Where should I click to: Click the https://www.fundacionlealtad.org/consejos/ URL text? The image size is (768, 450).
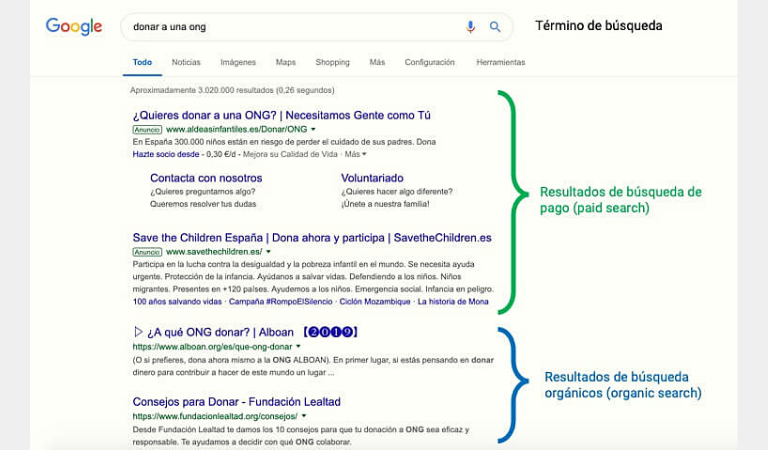[x=215, y=416]
